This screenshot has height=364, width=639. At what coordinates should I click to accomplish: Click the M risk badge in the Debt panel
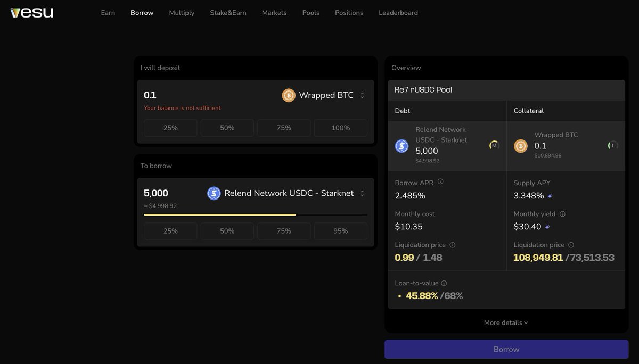click(x=494, y=145)
